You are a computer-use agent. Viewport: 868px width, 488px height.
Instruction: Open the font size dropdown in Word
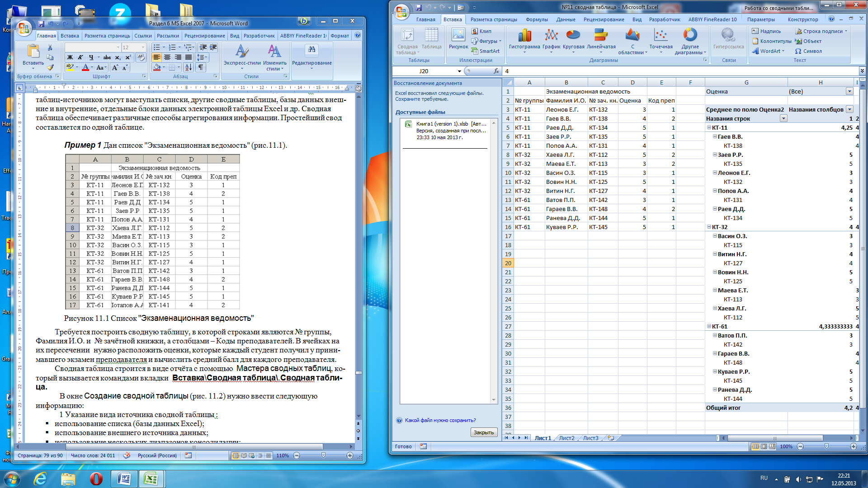click(143, 47)
